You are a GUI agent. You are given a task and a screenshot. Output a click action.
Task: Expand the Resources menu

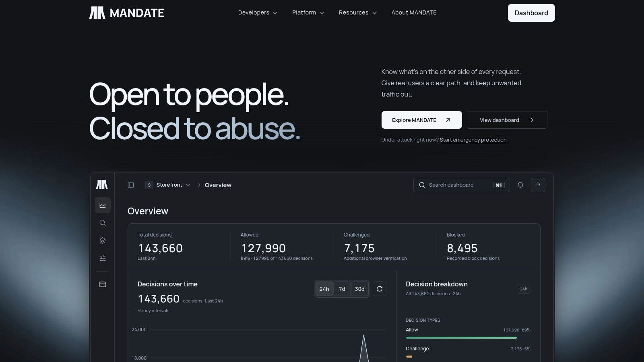pyautogui.click(x=357, y=13)
